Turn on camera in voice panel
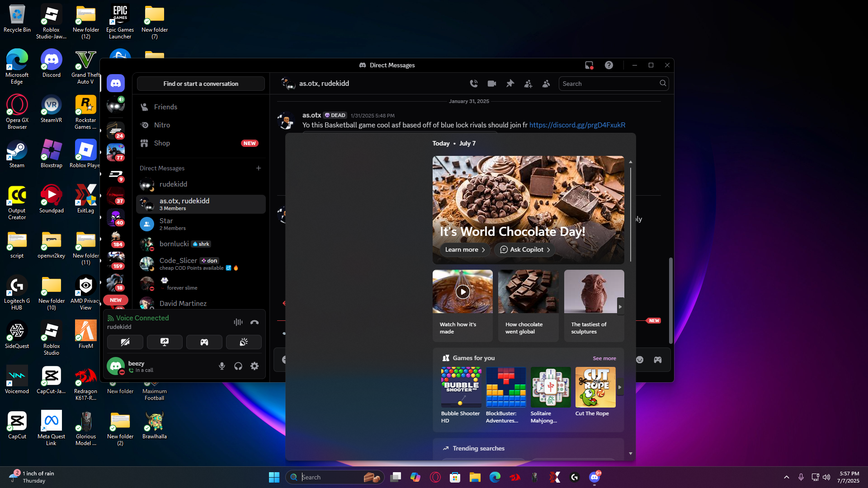This screenshot has height=488, width=868. [x=125, y=342]
